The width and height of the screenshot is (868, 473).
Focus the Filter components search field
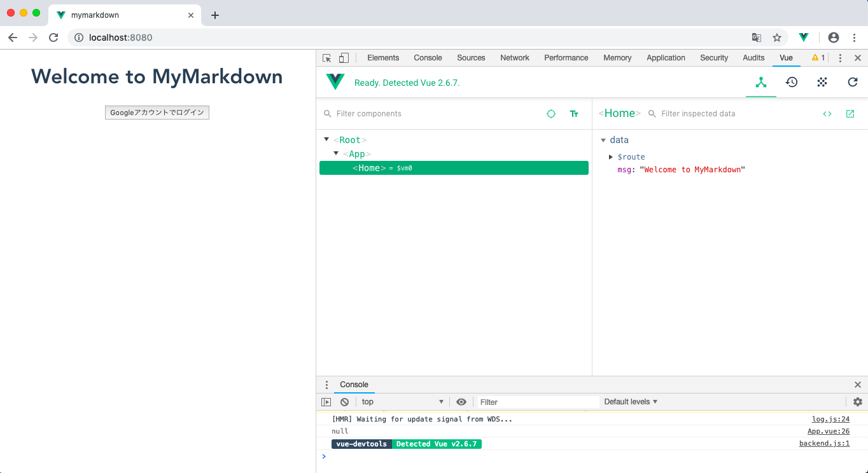[433, 114]
